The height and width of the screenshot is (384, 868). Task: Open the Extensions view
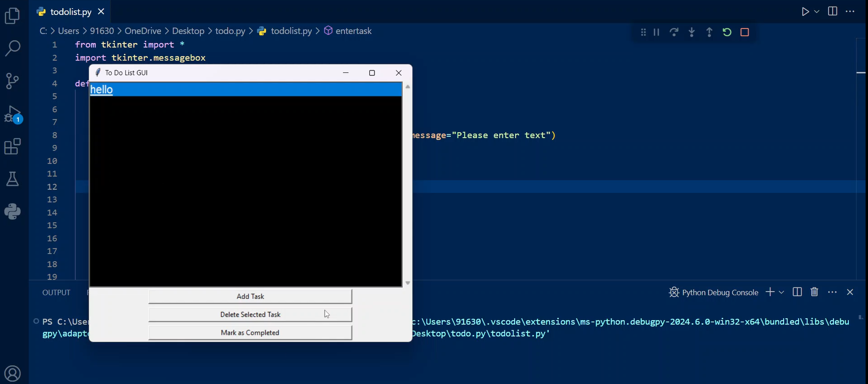(12, 146)
